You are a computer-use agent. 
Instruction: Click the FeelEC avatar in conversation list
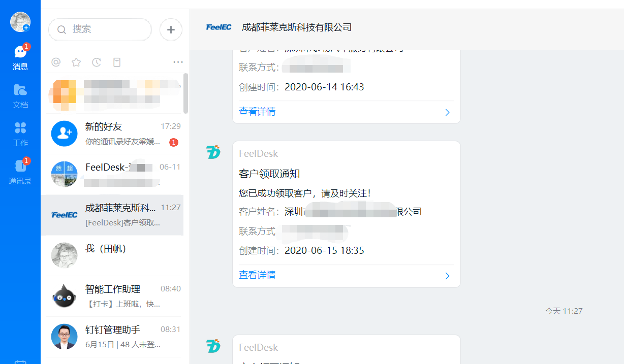tap(65, 215)
